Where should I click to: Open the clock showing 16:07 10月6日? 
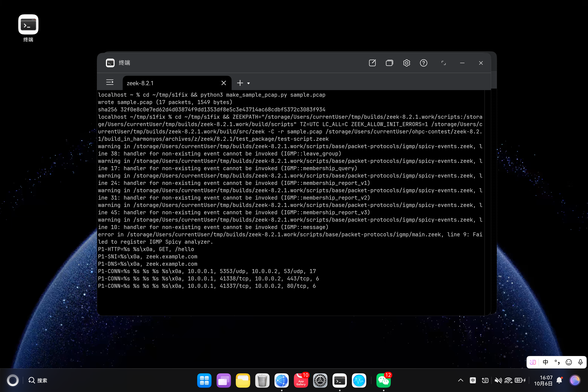pyautogui.click(x=543, y=380)
